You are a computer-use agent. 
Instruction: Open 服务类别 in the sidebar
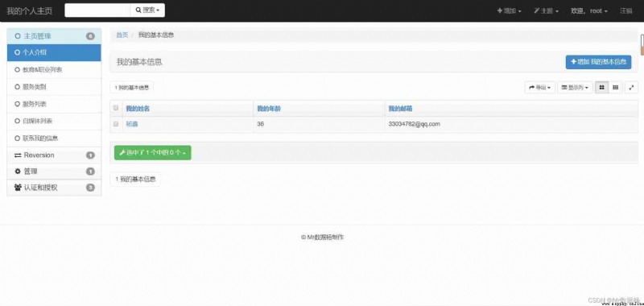(54, 87)
